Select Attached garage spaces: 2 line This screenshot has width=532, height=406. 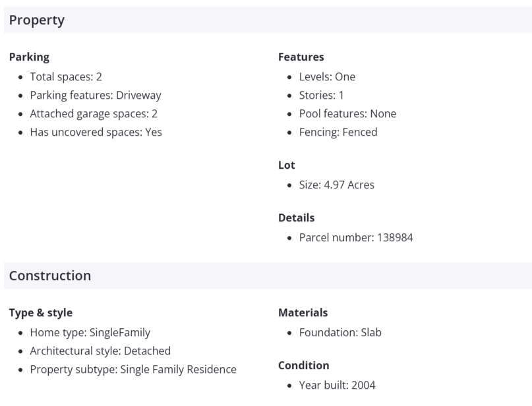tap(94, 113)
